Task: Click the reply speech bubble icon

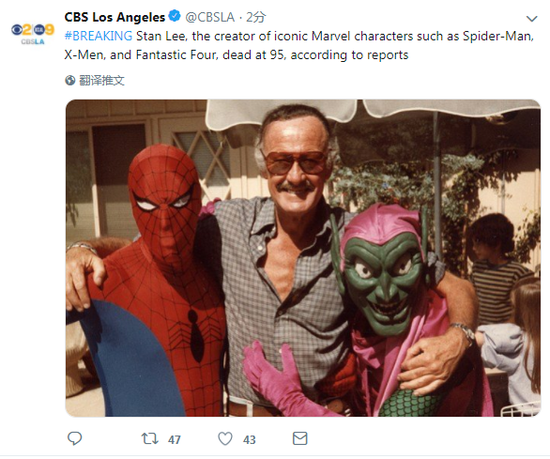Action: click(x=75, y=438)
